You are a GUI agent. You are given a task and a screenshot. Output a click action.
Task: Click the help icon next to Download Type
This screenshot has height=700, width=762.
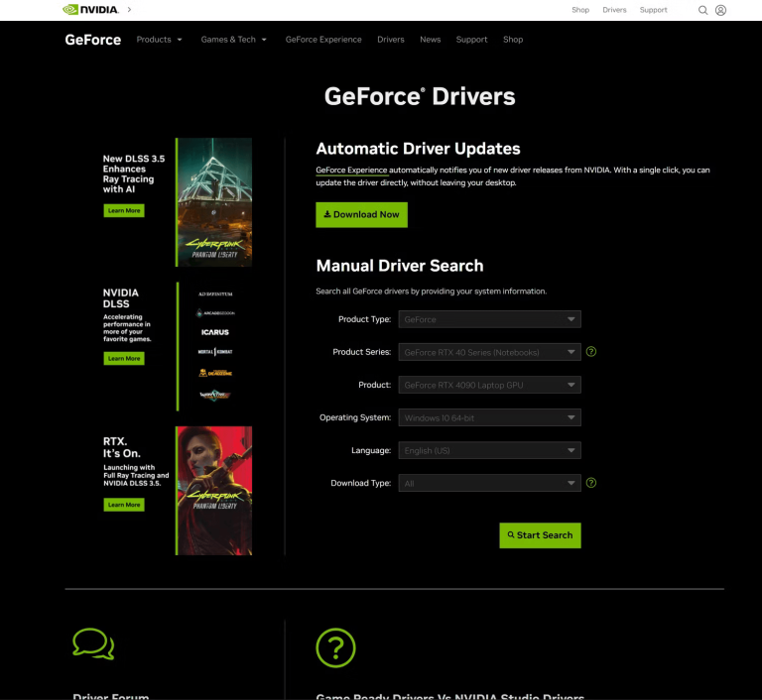(591, 483)
